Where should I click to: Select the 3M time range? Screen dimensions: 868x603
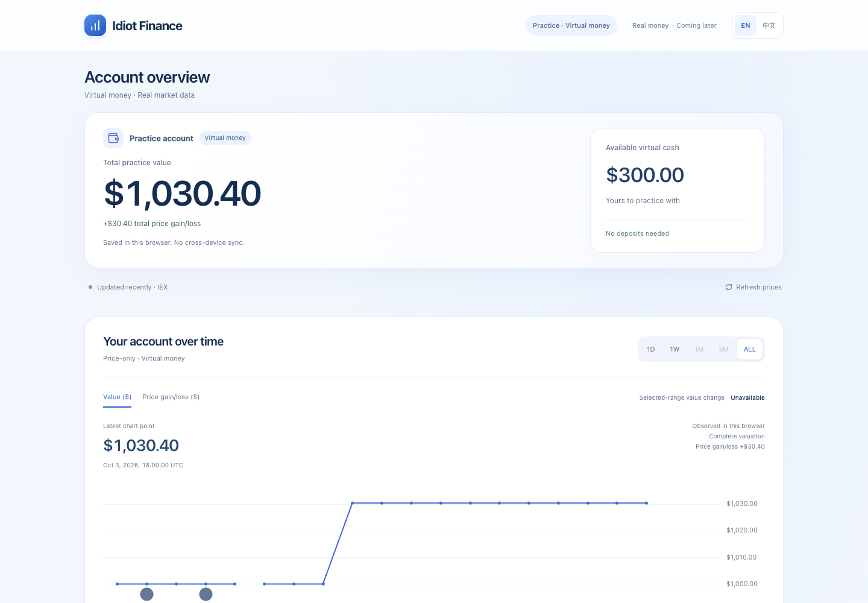[724, 349]
